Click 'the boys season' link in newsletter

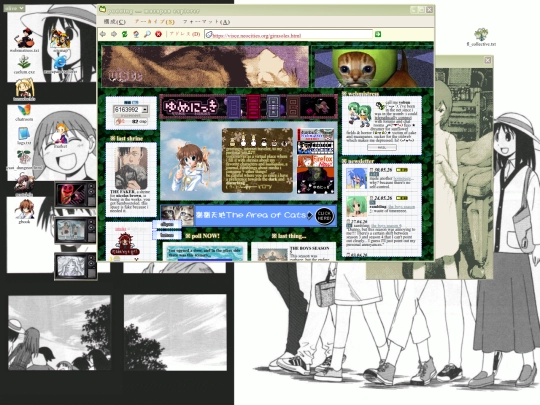click(401, 207)
